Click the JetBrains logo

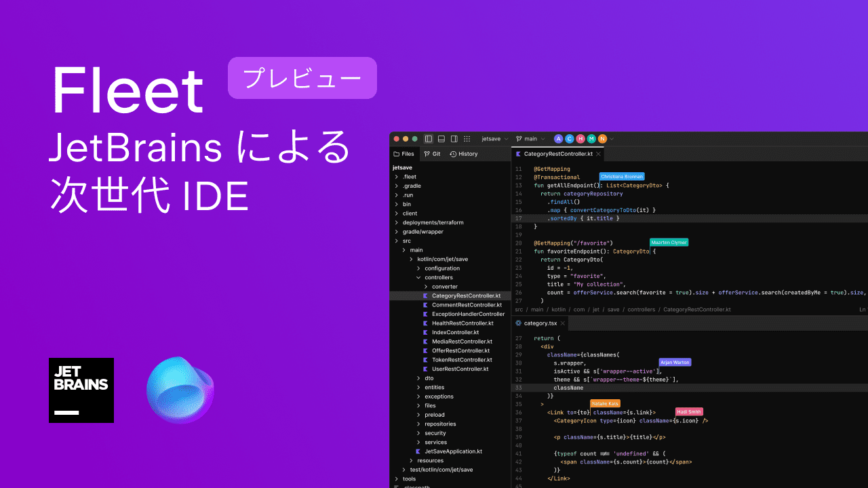click(x=81, y=390)
